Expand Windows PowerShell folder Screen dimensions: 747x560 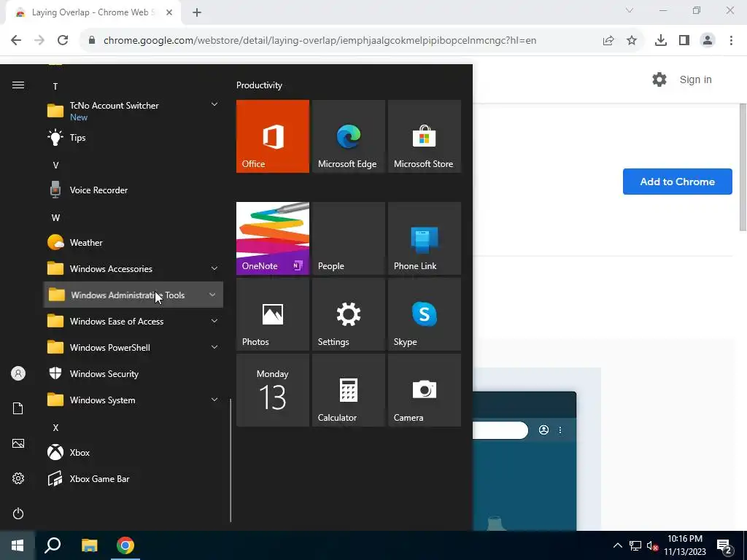point(133,348)
